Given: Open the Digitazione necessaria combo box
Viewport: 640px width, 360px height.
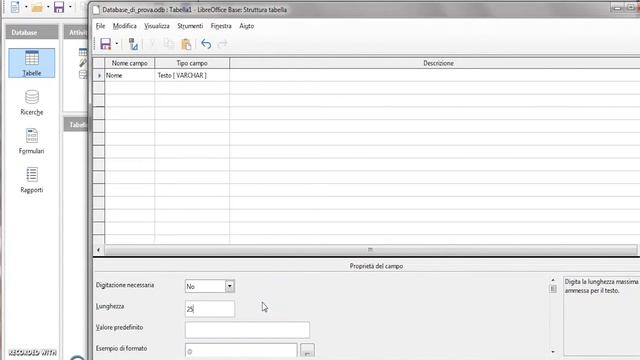Looking at the screenshot, I should click(210, 286).
